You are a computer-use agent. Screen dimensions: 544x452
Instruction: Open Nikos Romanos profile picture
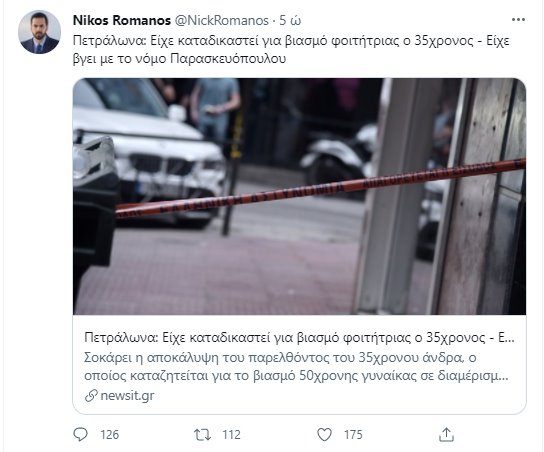pos(39,32)
